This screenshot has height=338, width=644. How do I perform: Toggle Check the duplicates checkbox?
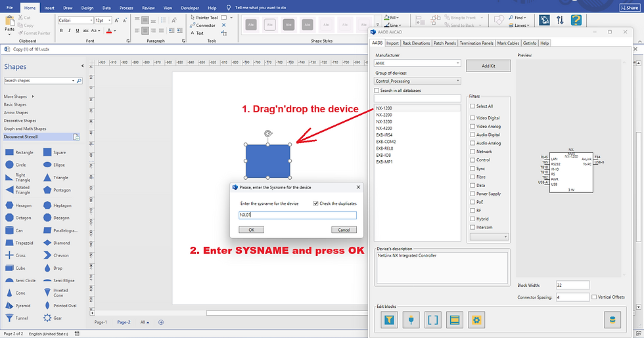point(315,203)
